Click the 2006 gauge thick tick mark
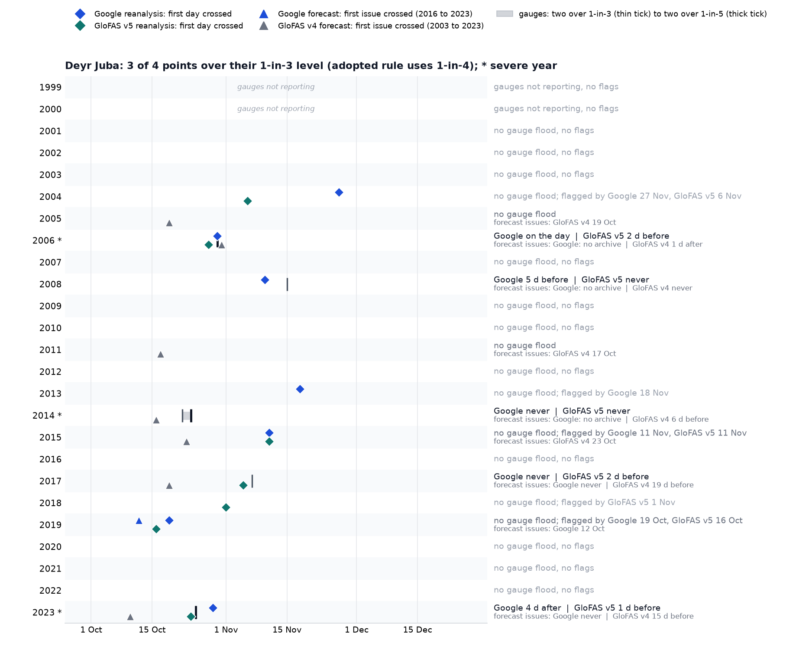The width and height of the screenshot is (812, 663). tap(217, 244)
